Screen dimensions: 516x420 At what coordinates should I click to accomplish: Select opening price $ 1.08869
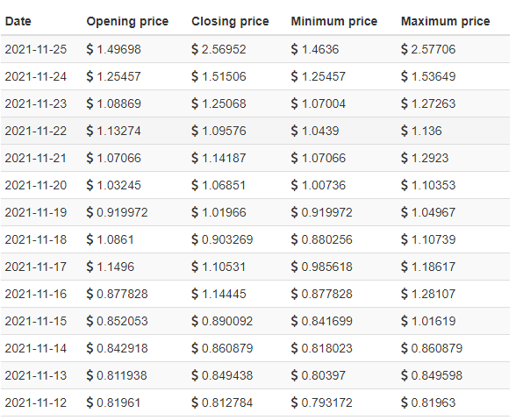pyautogui.click(x=113, y=103)
